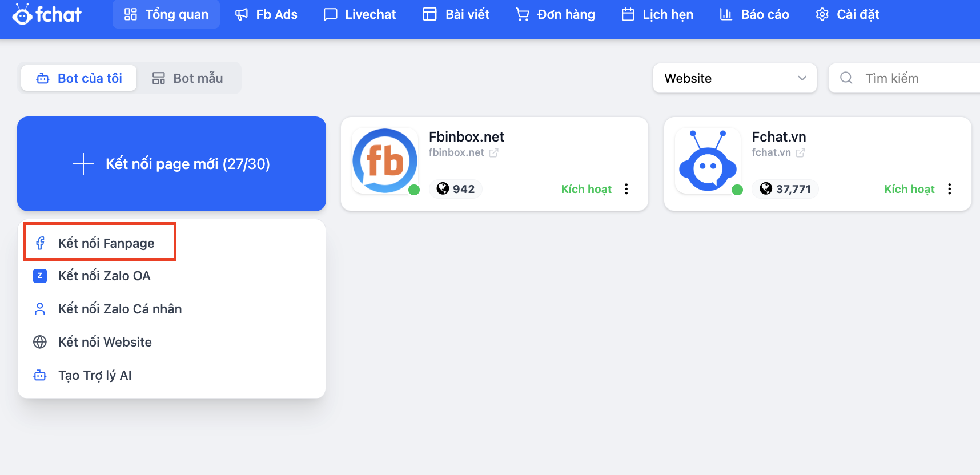Screen dimensions: 980x475
Task: Go to Cài đặt settings
Action: [848, 14]
